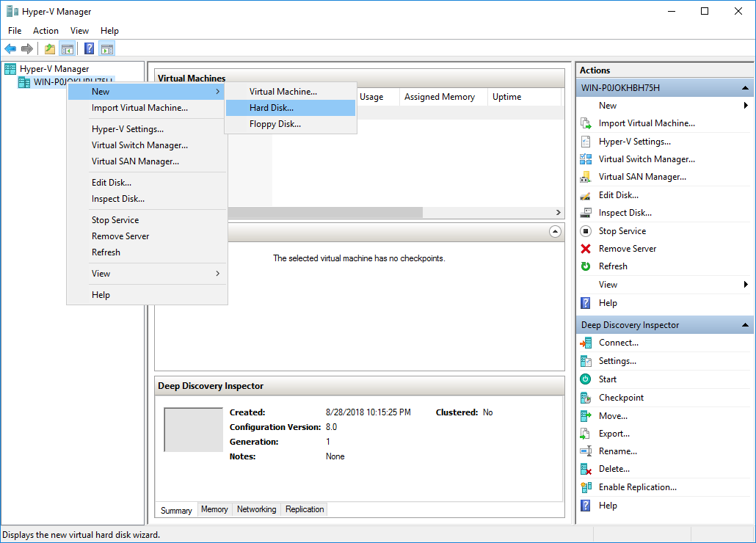Create a Checkpoint for Deep Discovery Inspector
Viewport: 756px width, 543px height.
point(586,397)
